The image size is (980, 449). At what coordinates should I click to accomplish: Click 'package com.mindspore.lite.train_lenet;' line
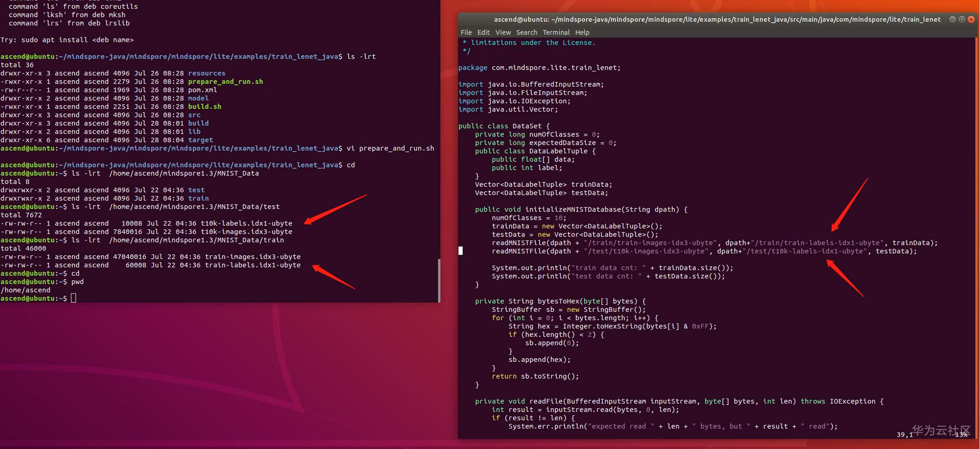click(x=539, y=68)
